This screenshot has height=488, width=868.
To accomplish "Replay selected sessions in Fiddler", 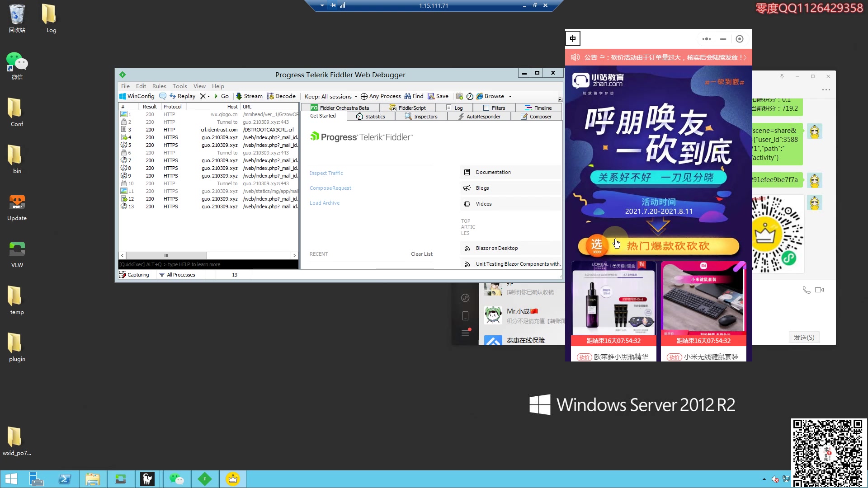I will click(x=183, y=96).
